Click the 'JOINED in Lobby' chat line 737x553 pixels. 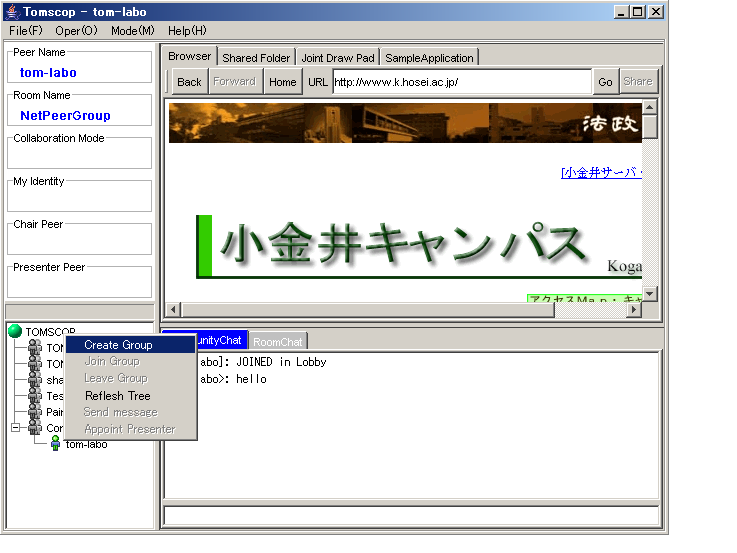pyautogui.click(x=263, y=362)
